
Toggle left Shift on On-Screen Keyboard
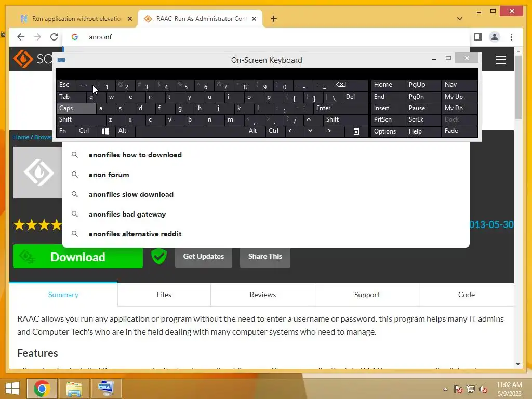tap(81, 119)
